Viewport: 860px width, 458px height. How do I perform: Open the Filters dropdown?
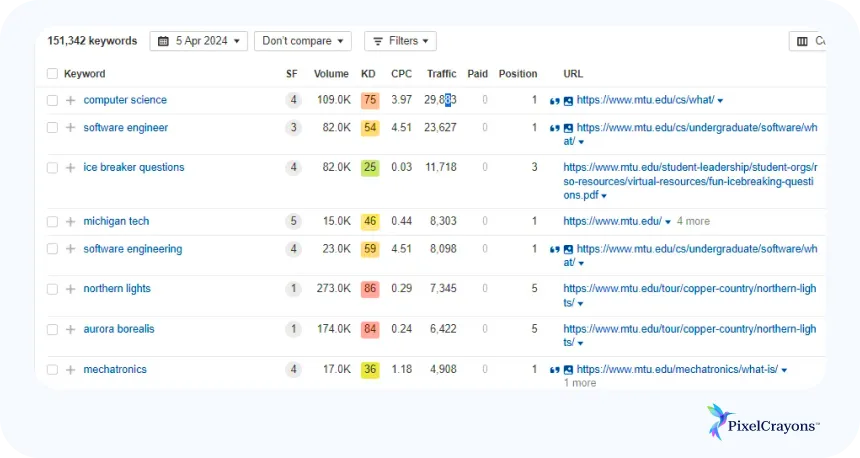click(x=400, y=41)
